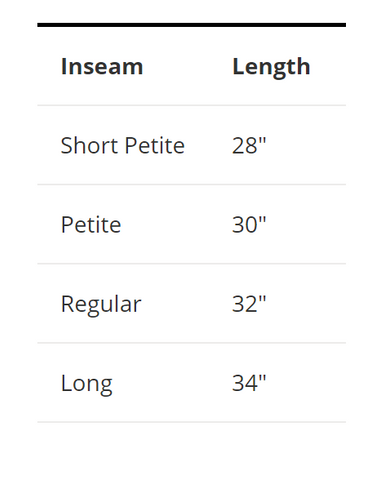Select the Regular inseam label
This screenshot has height=480, width=385.
pos(101,305)
